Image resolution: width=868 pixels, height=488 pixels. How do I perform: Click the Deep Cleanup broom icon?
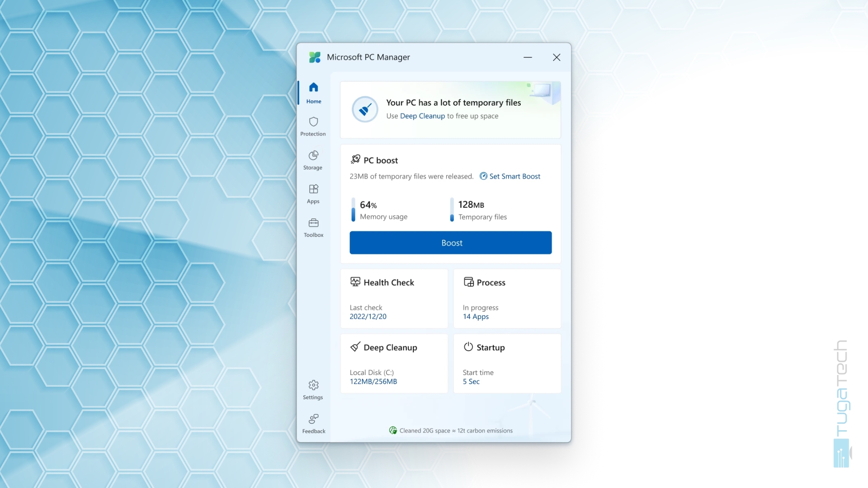point(355,347)
